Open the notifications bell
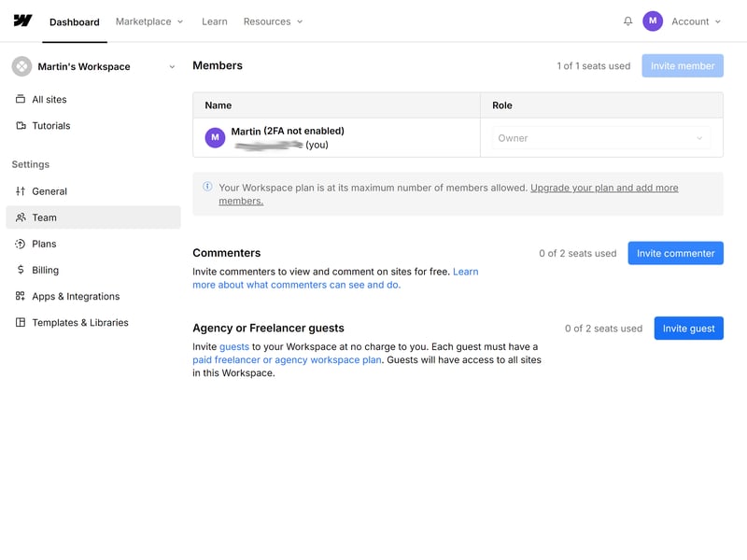Screen dimensions: 747x560 coord(627,21)
